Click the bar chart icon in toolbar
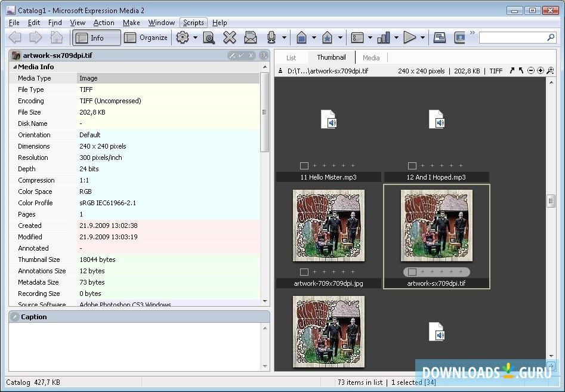 (384, 38)
